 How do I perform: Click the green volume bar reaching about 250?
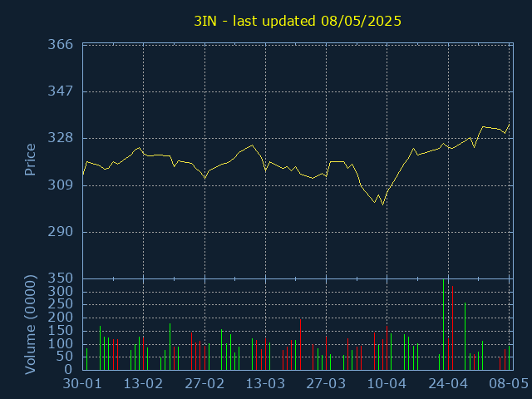tap(465, 337)
